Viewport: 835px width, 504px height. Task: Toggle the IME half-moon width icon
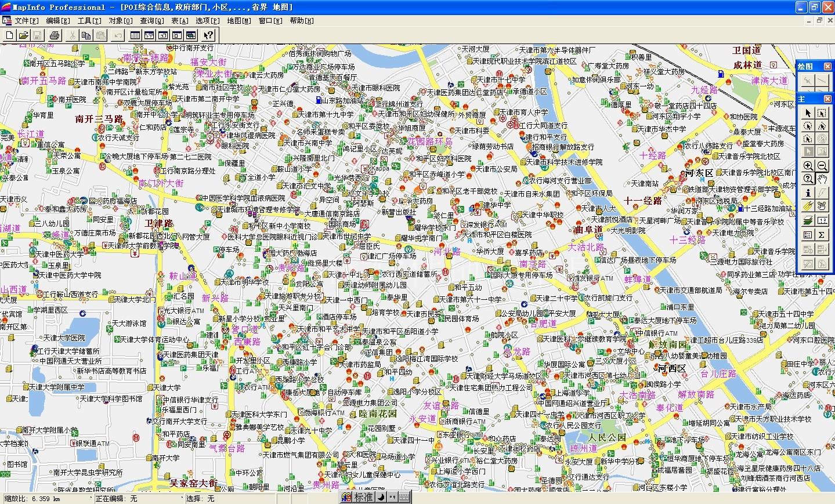[381, 498]
